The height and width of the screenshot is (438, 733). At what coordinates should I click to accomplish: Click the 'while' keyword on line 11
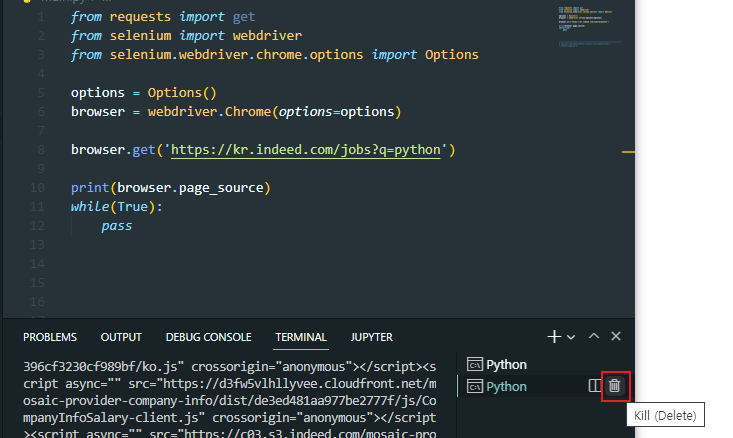click(90, 207)
